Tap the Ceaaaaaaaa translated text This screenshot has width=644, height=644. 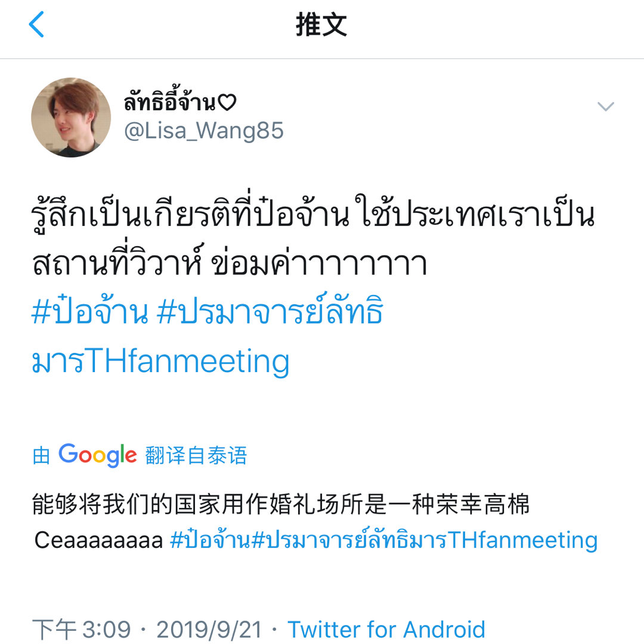point(98,540)
